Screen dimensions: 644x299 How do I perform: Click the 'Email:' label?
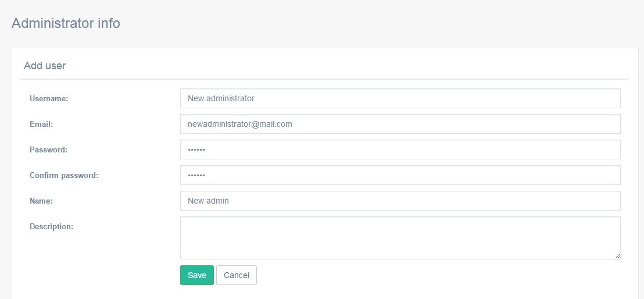pos(41,124)
